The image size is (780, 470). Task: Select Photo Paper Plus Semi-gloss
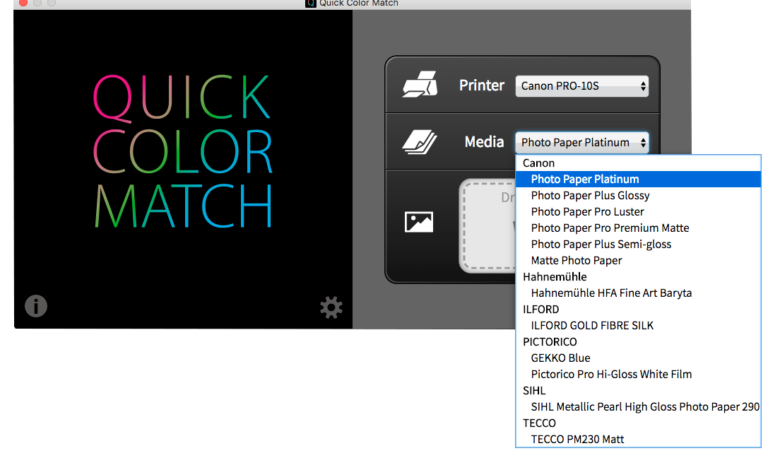[638, 244]
